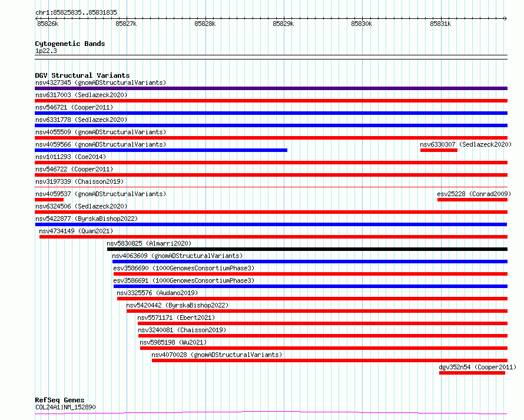Select the purple nsv4327345 variant bar
The width and height of the screenshot is (524, 420).
[x=271, y=88]
